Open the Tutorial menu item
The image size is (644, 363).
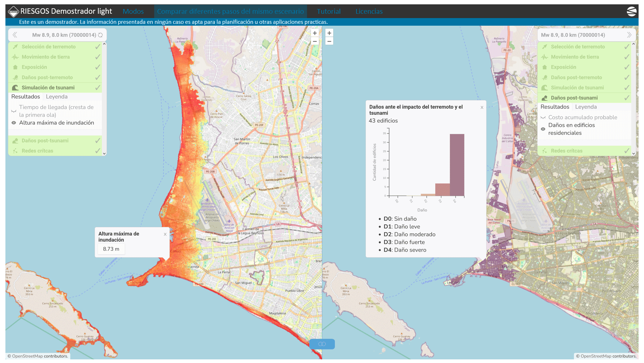pyautogui.click(x=329, y=12)
